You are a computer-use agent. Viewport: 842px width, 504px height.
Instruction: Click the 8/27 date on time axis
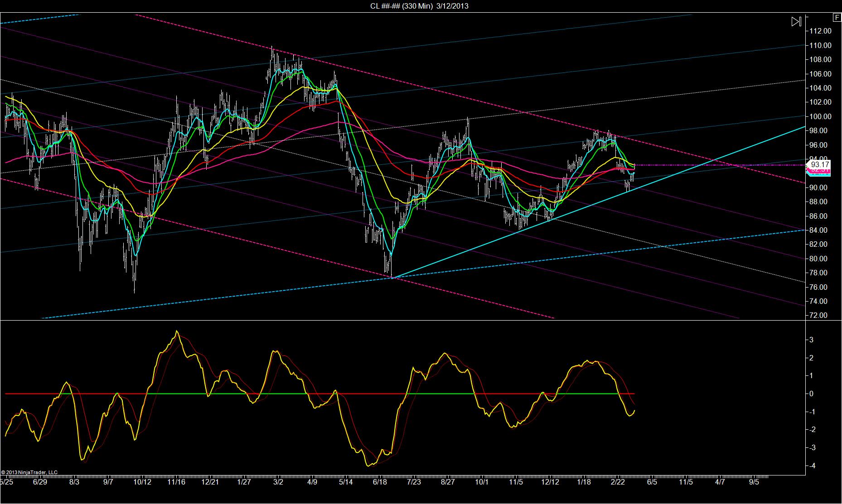(x=448, y=482)
